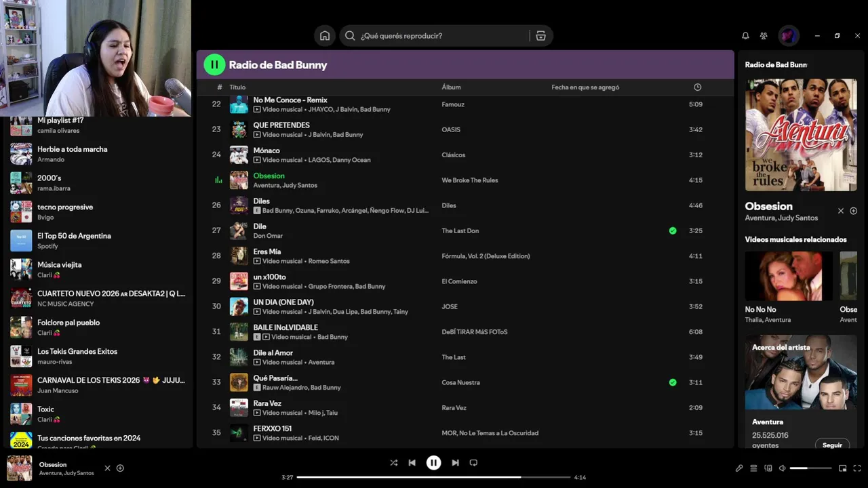Image resolution: width=868 pixels, height=488 pixels.
Task: Toggle the saved checkmark on Dile
Action: pos(673,230)
